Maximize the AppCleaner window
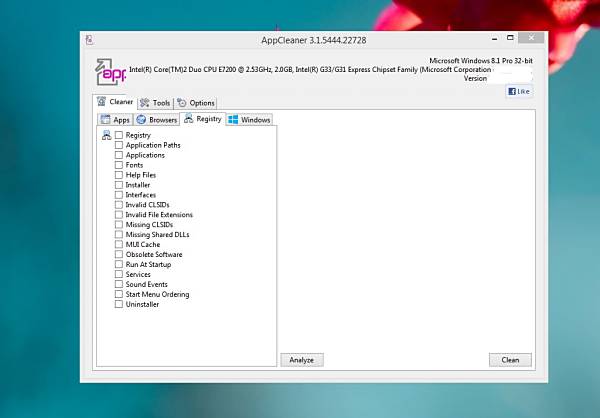Image resolution: width=600 pixels, height=418 pixels. [510, 38]
